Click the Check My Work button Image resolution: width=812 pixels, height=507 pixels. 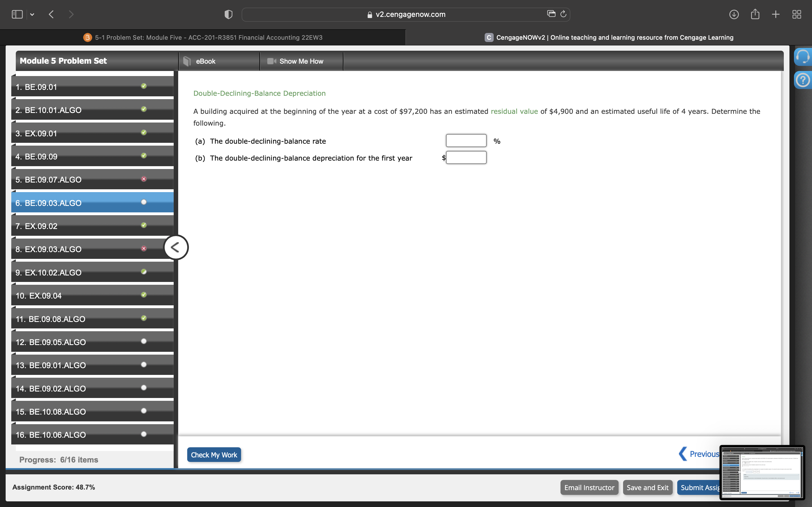pos(214,455)
